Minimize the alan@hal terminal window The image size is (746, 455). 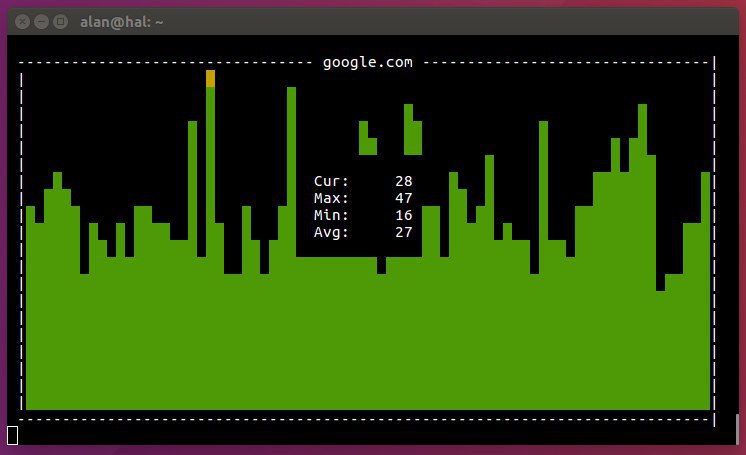(x=41, y=21)
